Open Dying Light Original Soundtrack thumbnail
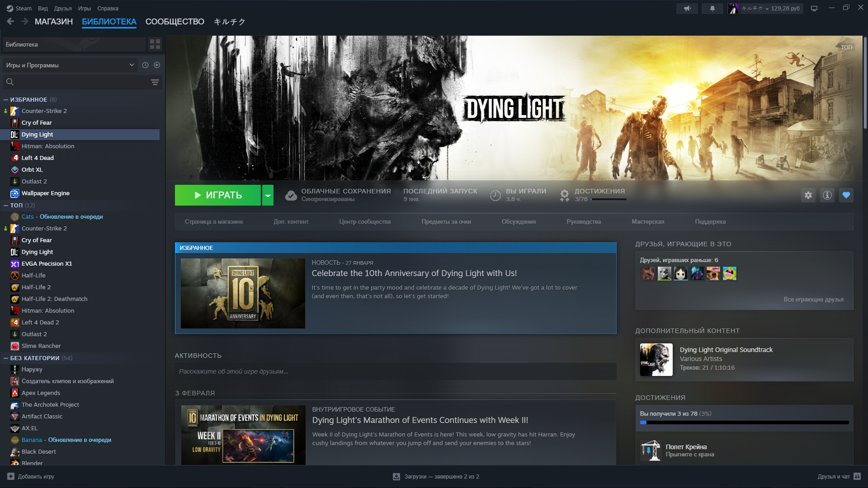Image resolution: width=868 pixels, height=488 pixels. pos(656,360)
